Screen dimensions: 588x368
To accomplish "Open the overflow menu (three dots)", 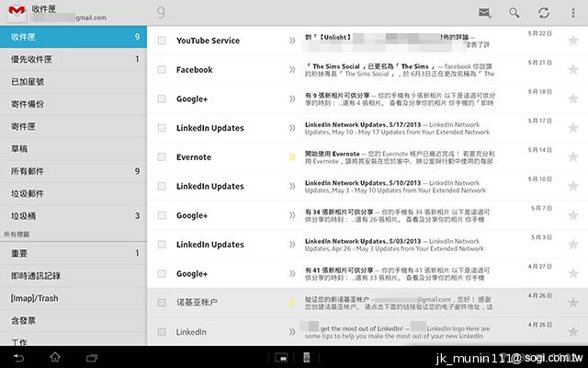I will (573, 13).
